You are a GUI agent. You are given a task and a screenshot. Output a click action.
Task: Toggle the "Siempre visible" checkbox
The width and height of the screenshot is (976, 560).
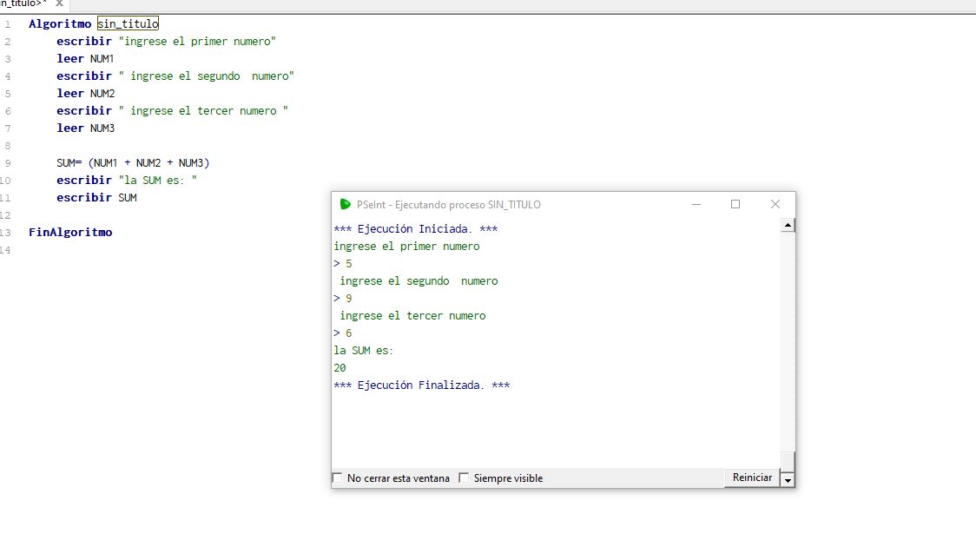464,478
